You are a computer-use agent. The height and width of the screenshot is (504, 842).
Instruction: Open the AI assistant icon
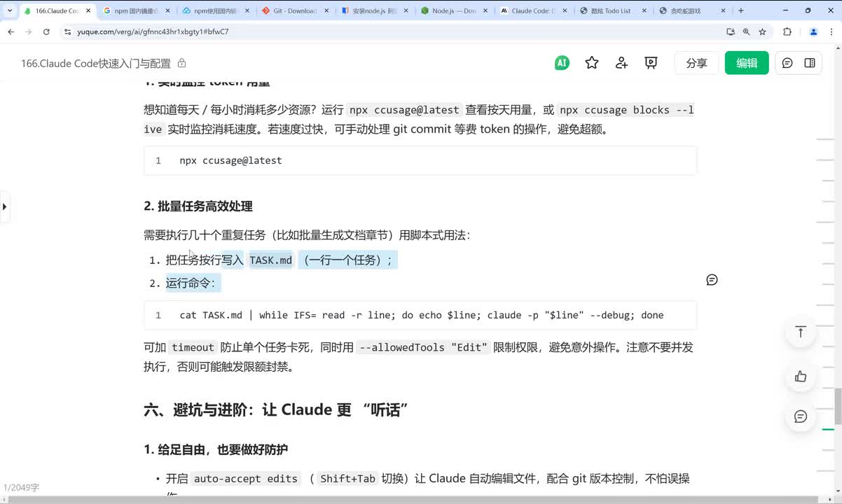coord(562,63)
